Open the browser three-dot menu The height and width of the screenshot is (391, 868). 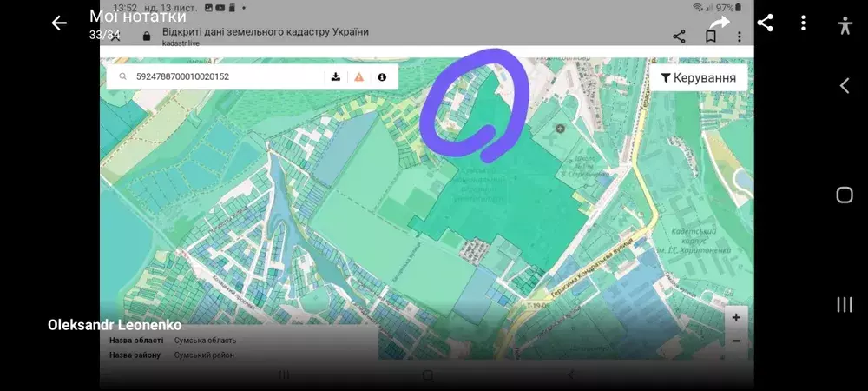(740, 36)
